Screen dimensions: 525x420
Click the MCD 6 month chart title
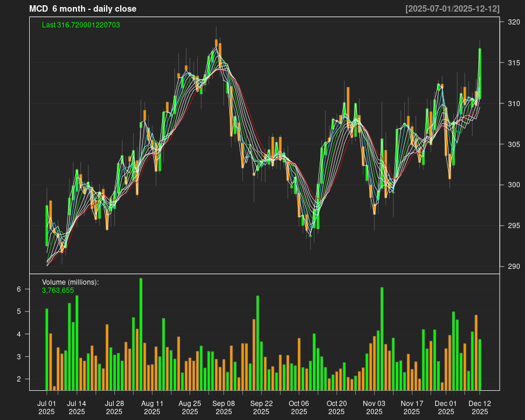(x=82, y=9)
